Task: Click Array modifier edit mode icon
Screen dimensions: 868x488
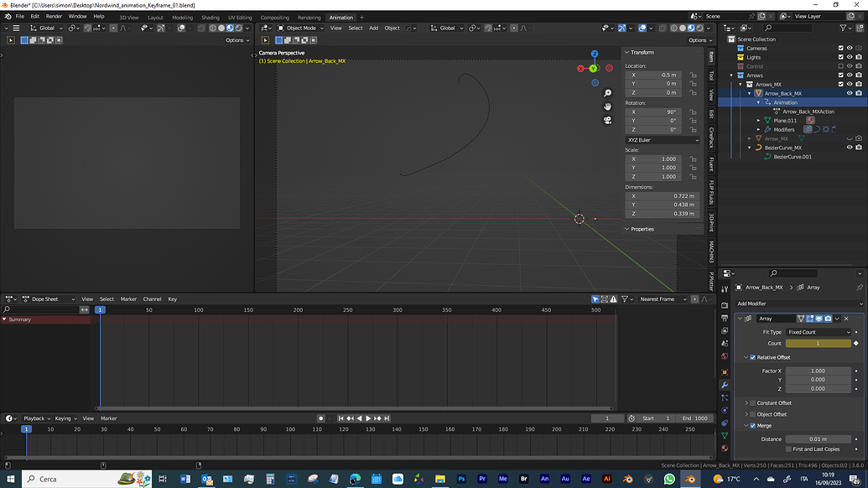Action: [x=810, y=319]
